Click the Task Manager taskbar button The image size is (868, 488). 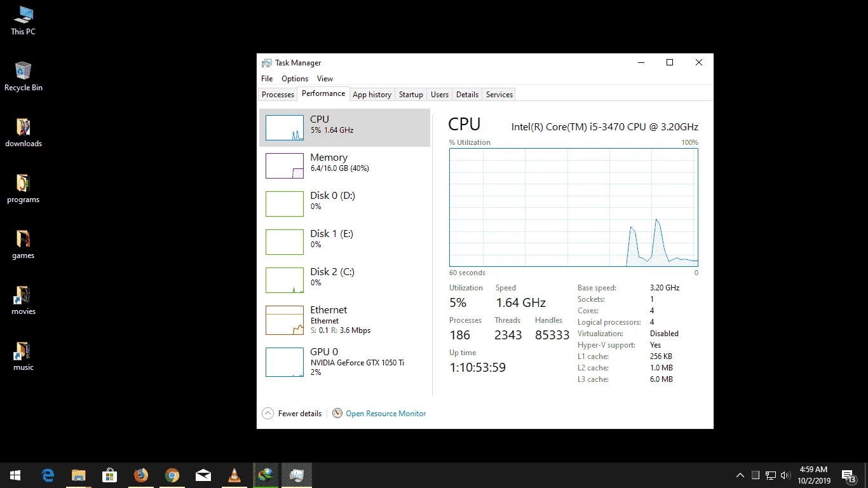pyautogui.click(x=296, y=475)
